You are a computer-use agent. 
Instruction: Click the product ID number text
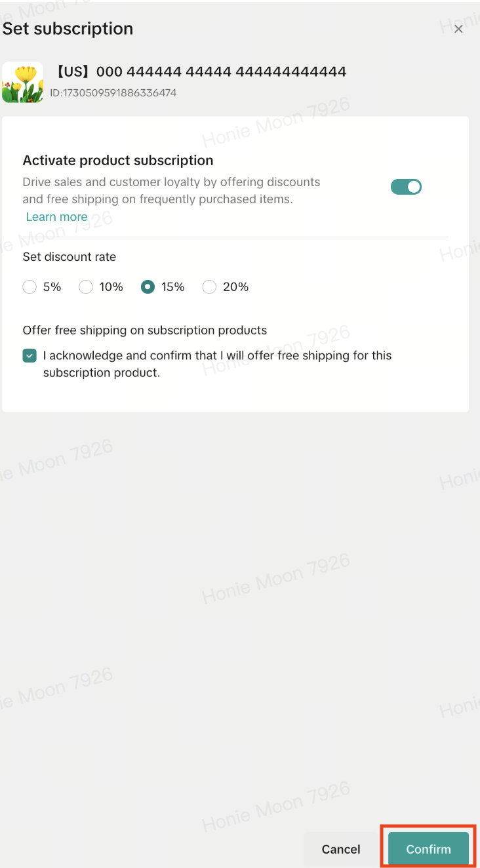point(113,93)
